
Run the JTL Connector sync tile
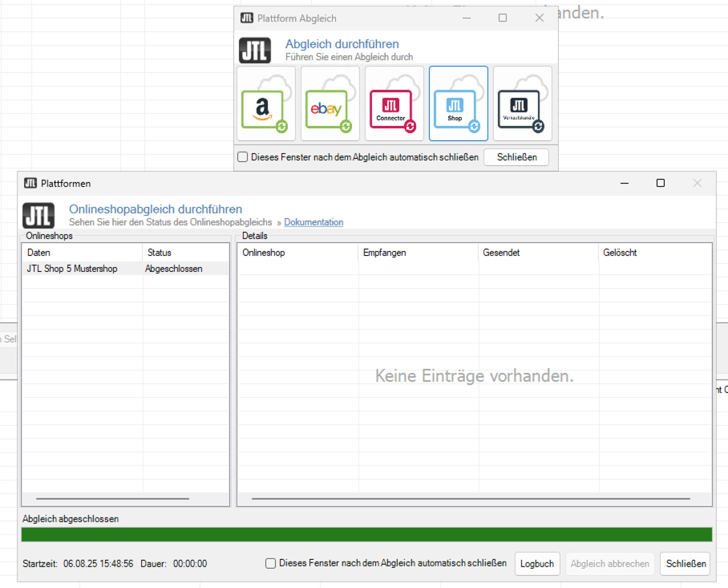(394, 103)
